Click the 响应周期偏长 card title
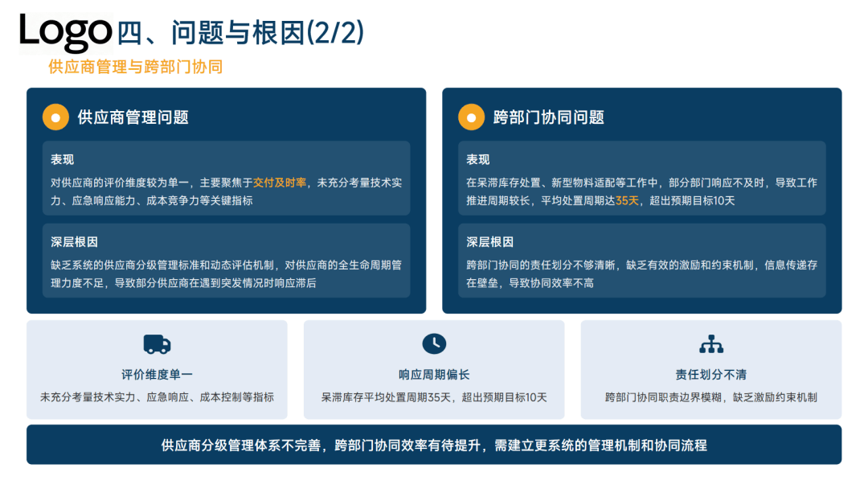Screen dimensions: 868x489 pyautogui.click(x=434, y=375)
